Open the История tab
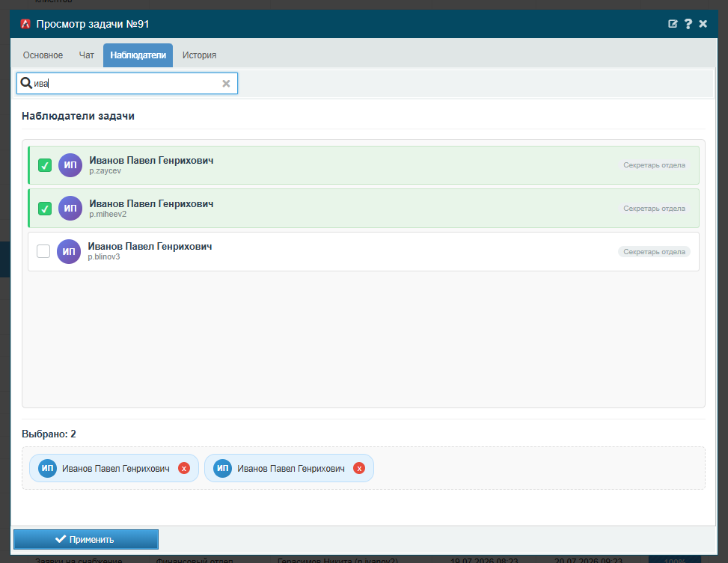The image size is (728, 563). (x=199, y=55)
